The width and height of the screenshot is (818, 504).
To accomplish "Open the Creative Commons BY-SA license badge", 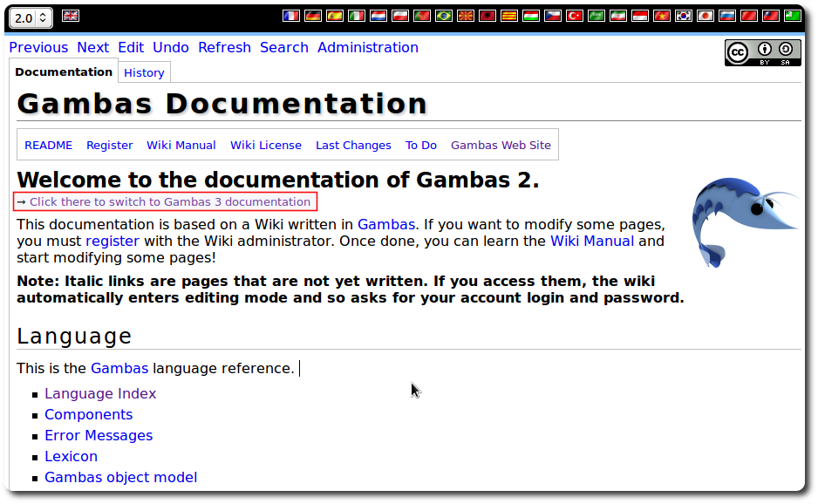I will click(x=761, y=52).
